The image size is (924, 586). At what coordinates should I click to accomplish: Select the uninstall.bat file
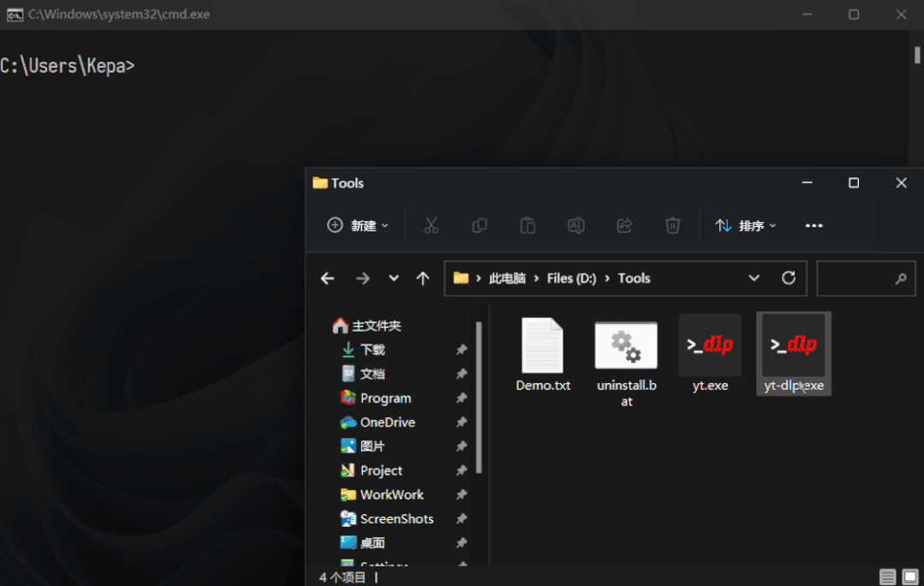(626, 362)
